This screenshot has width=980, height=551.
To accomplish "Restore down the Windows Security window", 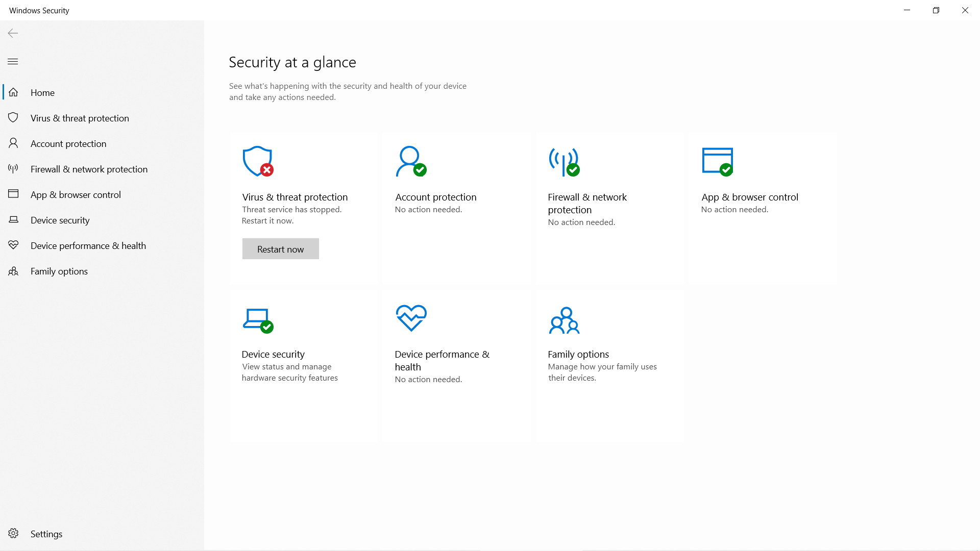I will [936, 10].
